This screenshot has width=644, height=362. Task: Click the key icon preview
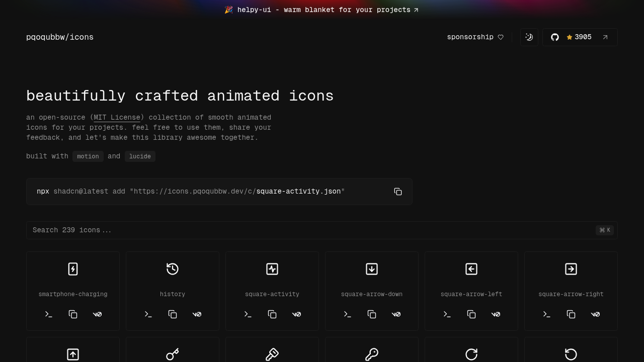pos(173,354)
